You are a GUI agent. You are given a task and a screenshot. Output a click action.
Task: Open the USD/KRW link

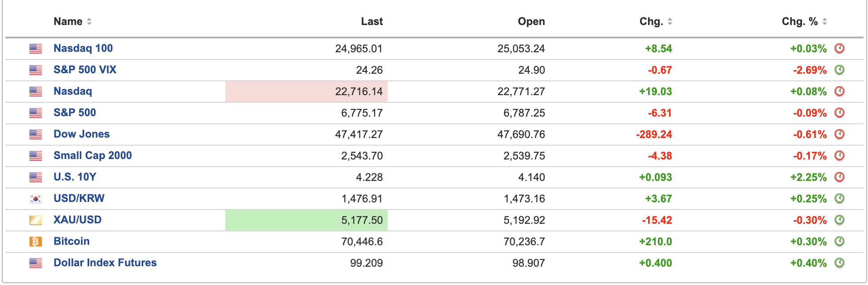(79, 198)
